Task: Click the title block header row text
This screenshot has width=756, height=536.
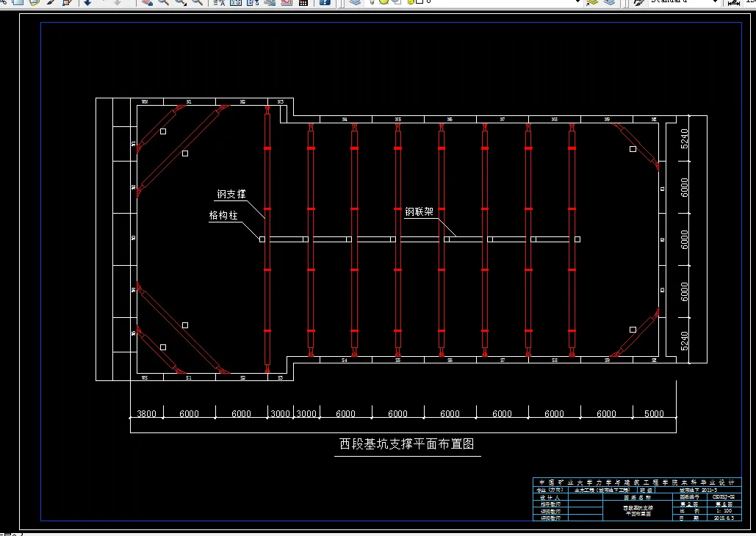Action: click(638, 482)
